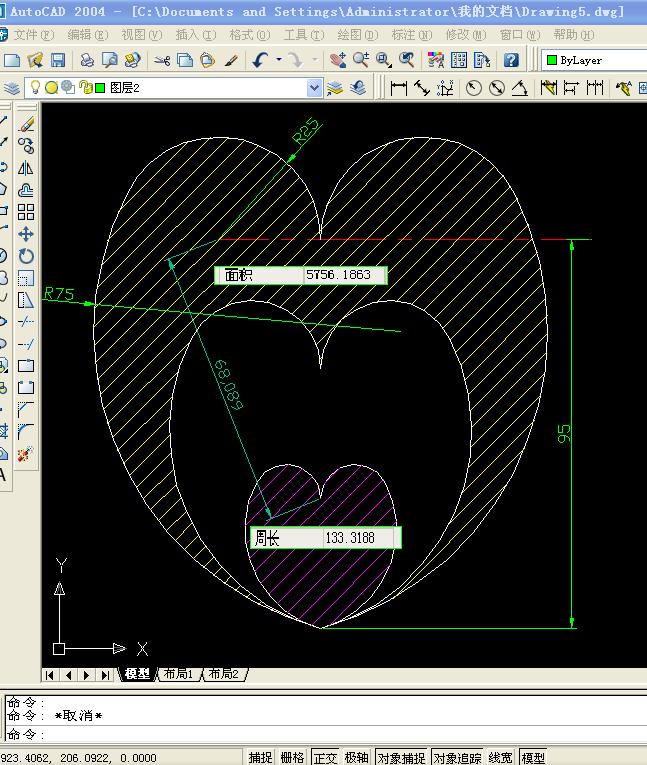Select Aligned Dimension tool
The image size is (647, 765).
422,88
